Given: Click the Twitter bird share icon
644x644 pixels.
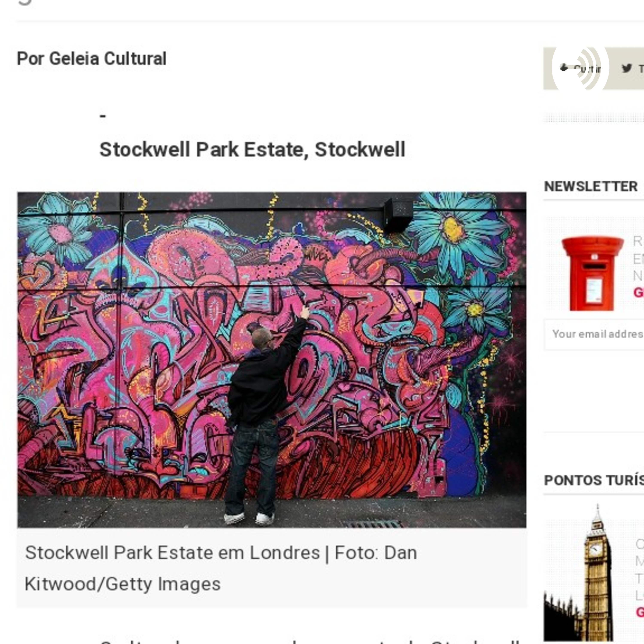Looking at the screenshot, I should tap(627, 68).
